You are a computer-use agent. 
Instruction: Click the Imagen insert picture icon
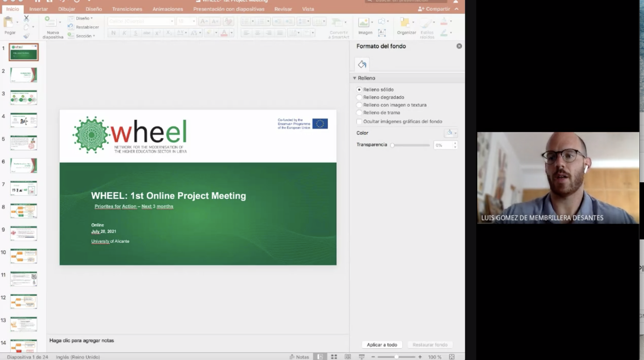[x=364, y=22]
